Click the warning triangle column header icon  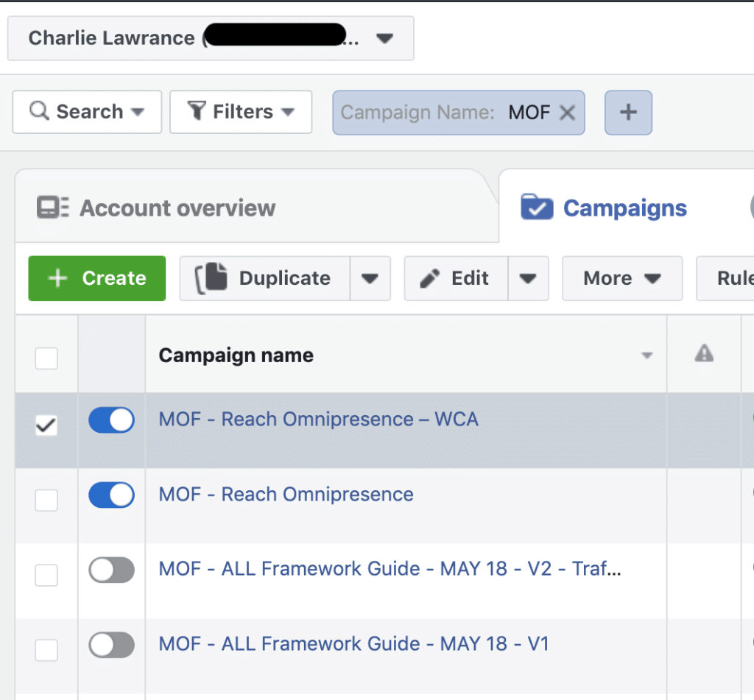[x=704, y=355]
